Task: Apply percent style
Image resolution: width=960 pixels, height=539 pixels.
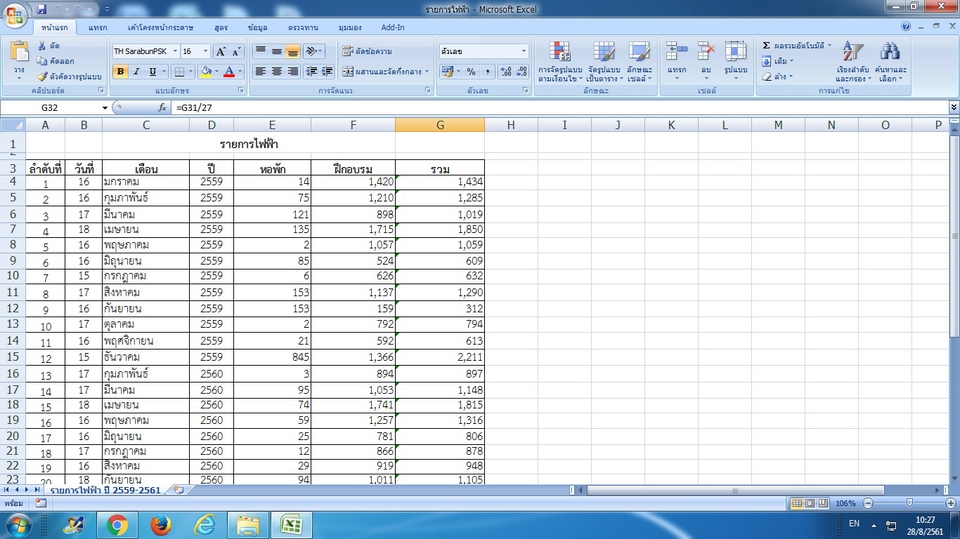Action: [x=471, y=72]
